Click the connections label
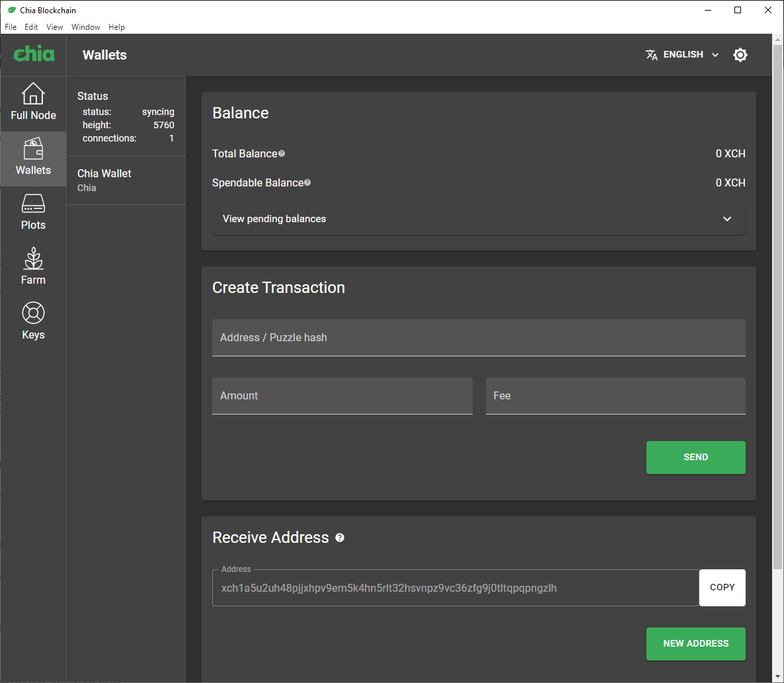This screenshot has width=784, height=683. [x=110, y=138]
